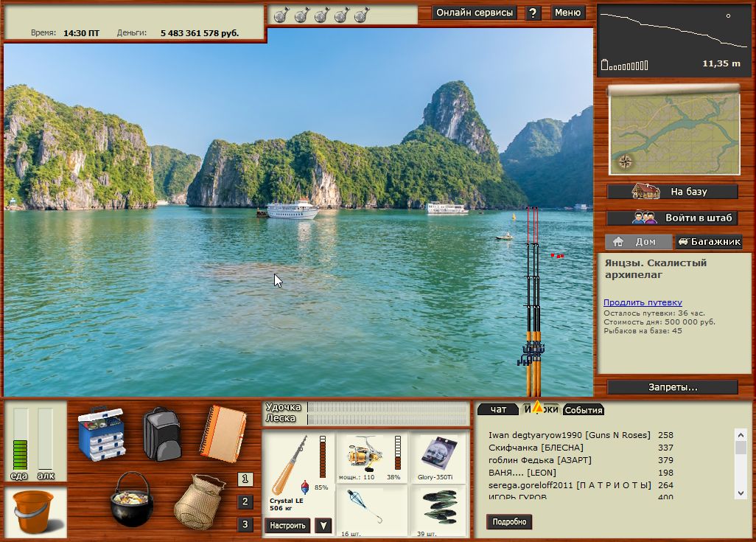Click the compass on the map

click(625, 161)
